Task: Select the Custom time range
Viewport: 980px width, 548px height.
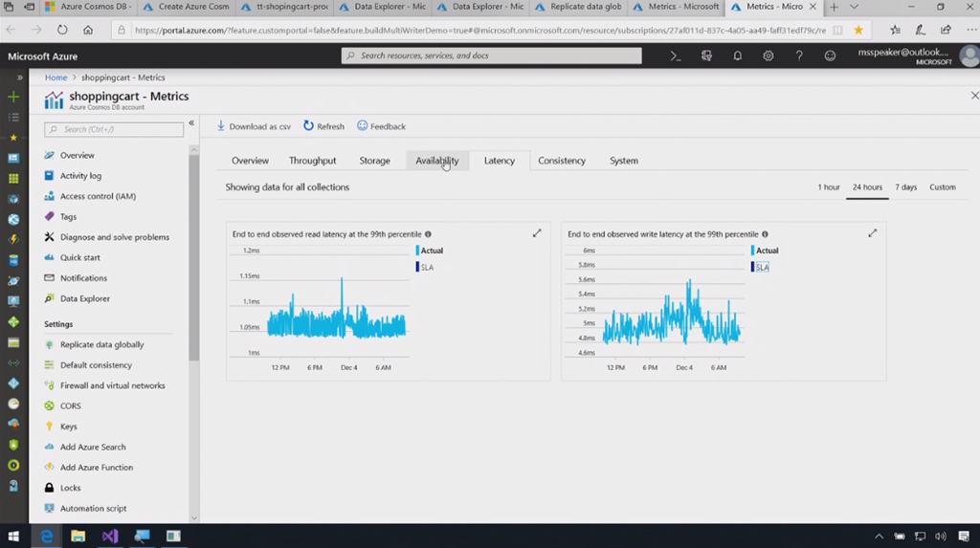Action: 942,187
